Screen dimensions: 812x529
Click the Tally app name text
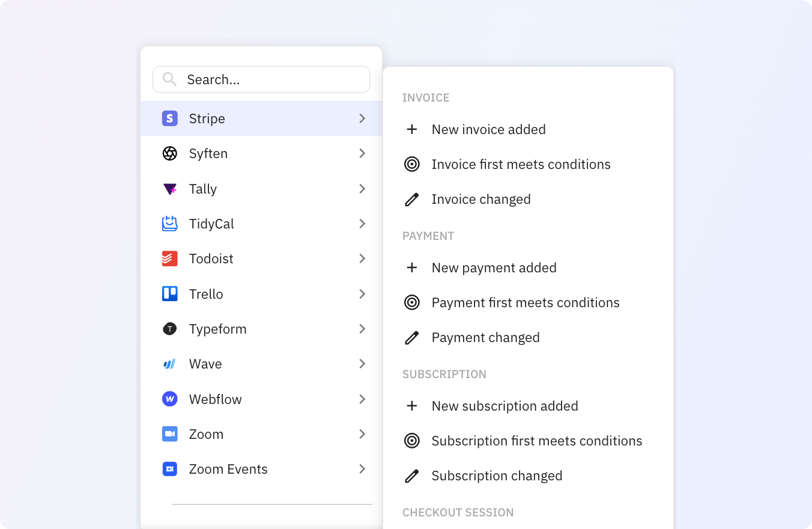[203, 189]
